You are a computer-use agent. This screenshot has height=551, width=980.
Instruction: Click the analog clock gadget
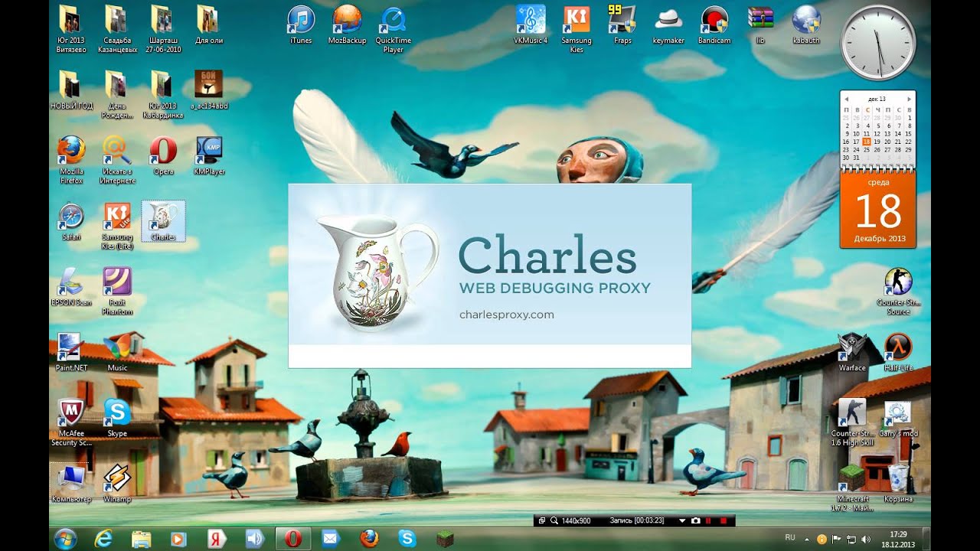pyautogui.click(x=877, y=43)
